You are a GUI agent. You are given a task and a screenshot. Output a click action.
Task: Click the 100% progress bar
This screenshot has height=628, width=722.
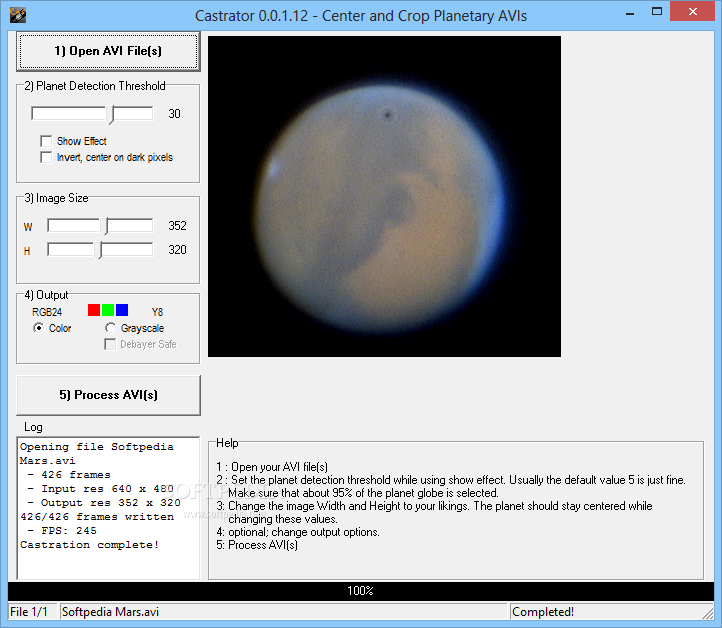tap(361, 591)
